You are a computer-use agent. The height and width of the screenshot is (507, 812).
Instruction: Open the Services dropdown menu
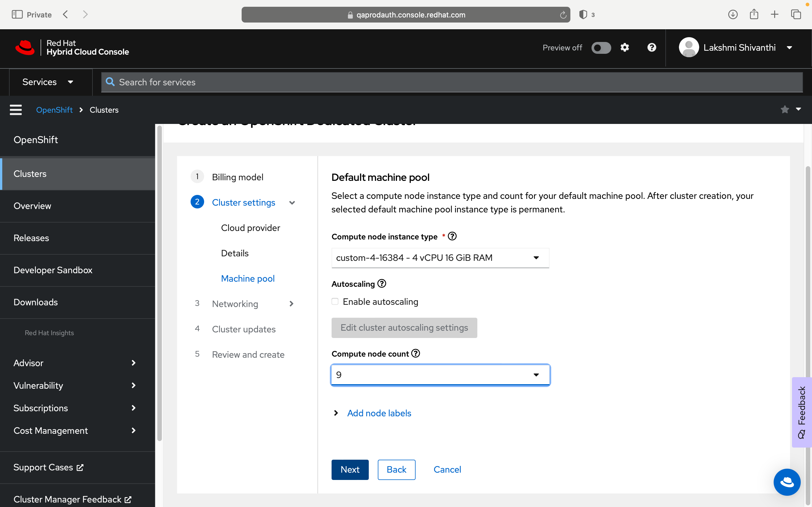click(48, 82)
